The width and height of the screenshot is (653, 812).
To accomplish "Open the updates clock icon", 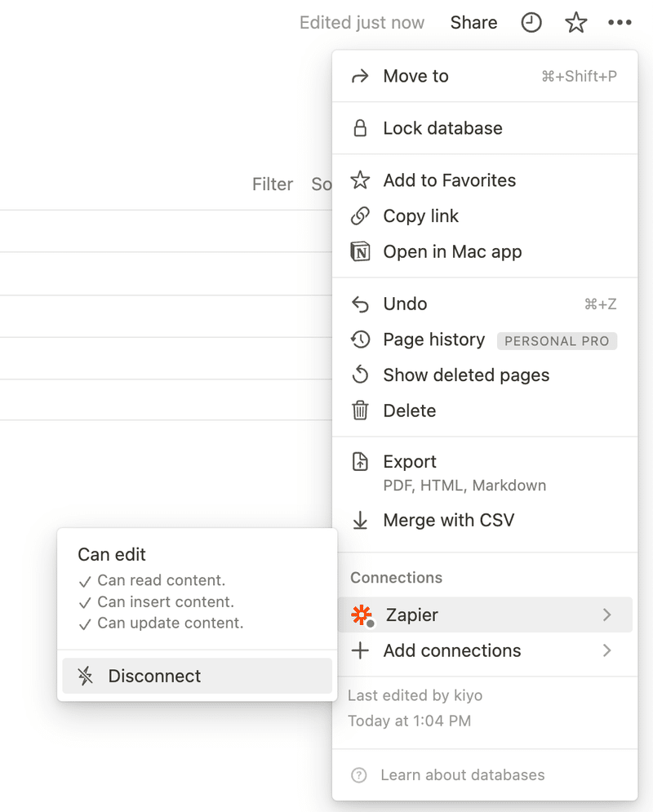I will click(531, 23).
